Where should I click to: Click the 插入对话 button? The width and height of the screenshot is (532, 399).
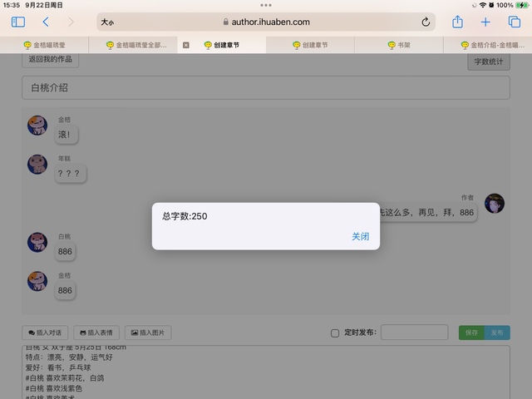click(45, 332)
